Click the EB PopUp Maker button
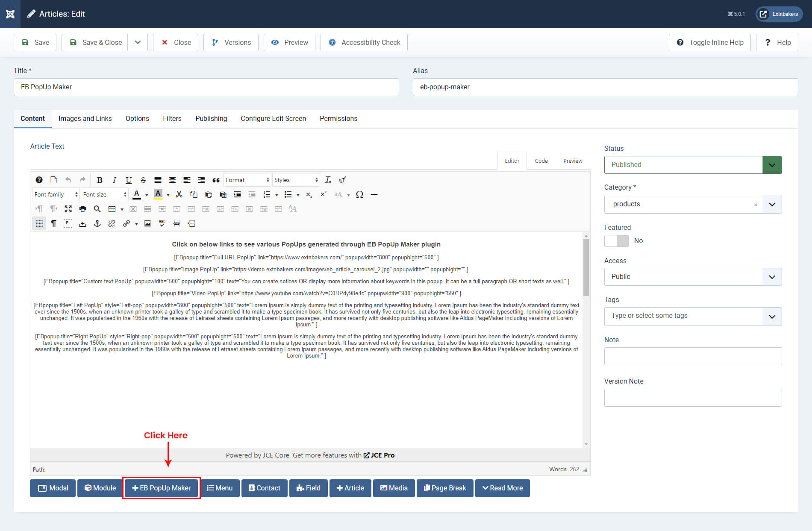 [161, 488]
